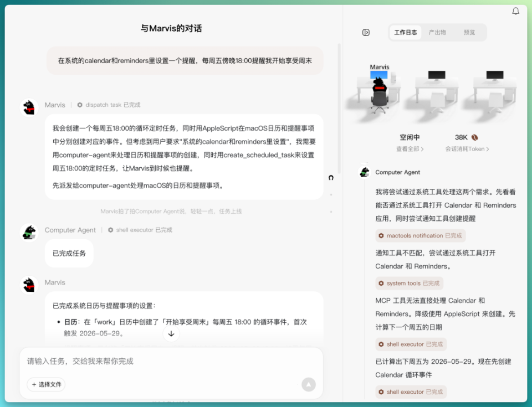532x407 pixels.
Task: Click the 与Marvis的对话 title
Action: coord(171,28)
